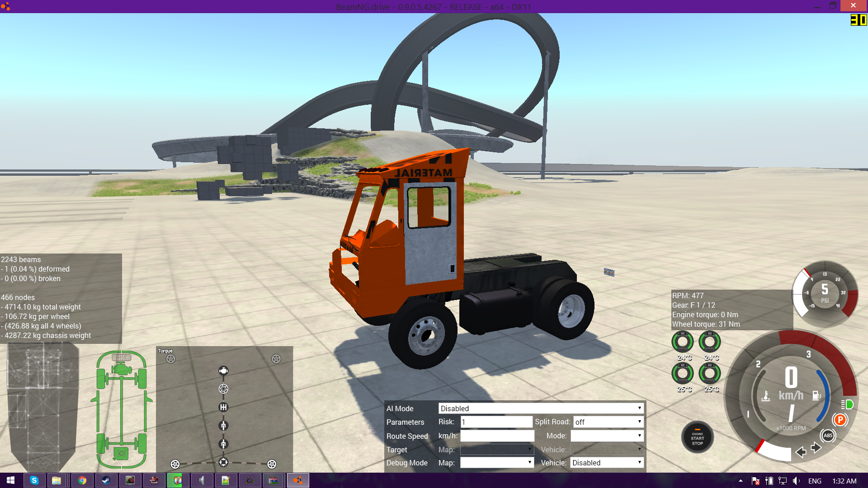868x488 pixels.
Task: Toggle the parking brake indicator
Action: 840,420
